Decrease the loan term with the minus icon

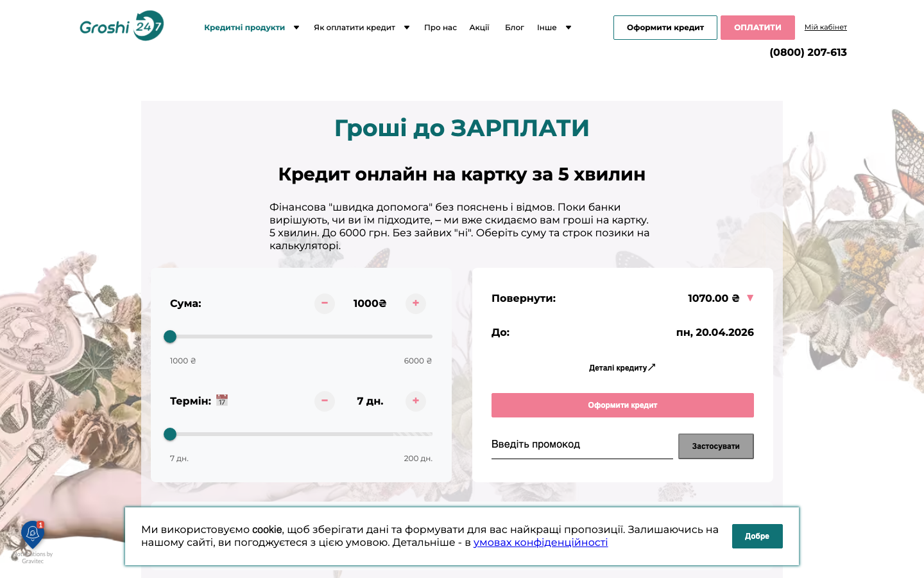324,401
